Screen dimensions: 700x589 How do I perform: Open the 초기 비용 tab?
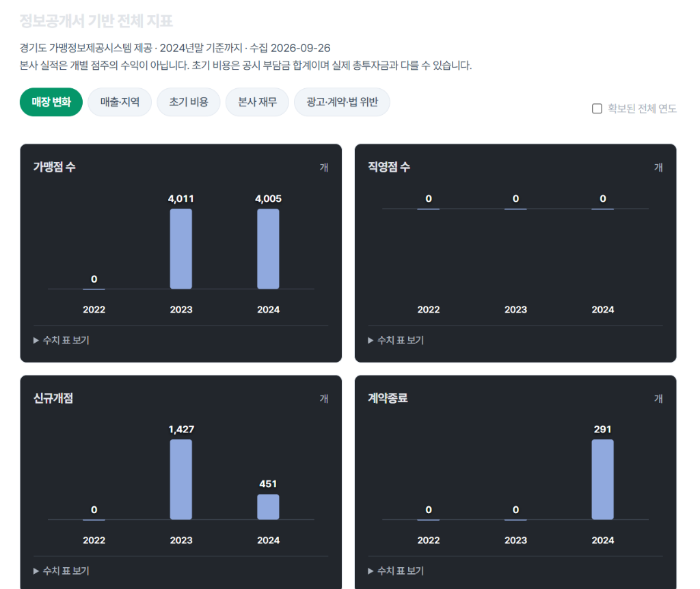189,102
